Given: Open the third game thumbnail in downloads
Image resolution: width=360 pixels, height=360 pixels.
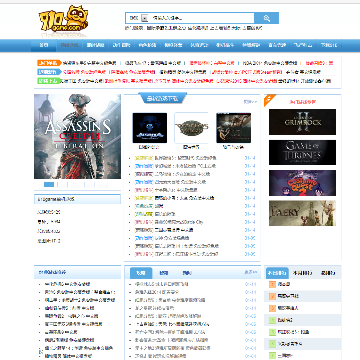Looking at the screenshot, I should tap(233, 128).
